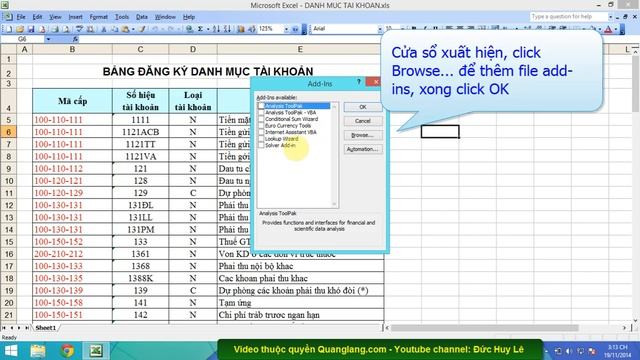Click the Cut scissors icon
This screenshot has width=640, height=360.
(104, 29)
